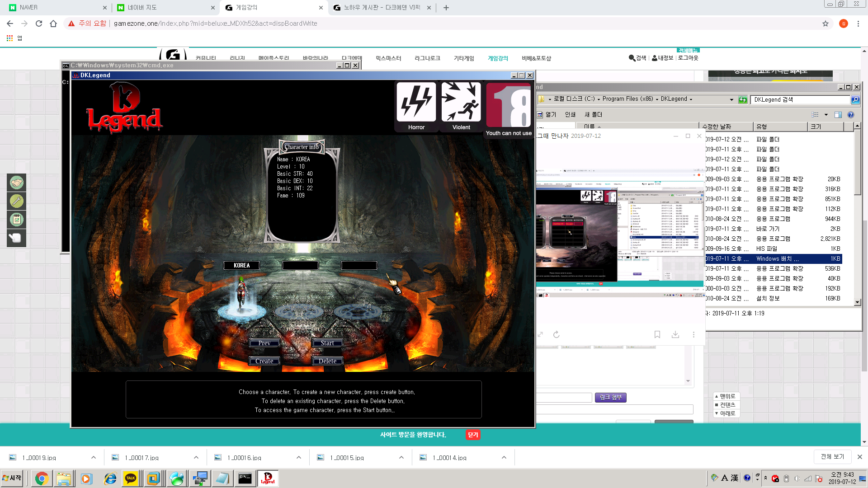The height and width of the screenshot is (488, 868).
Task: Select the KOREA character slot label
Action: [x=241, y=265]
